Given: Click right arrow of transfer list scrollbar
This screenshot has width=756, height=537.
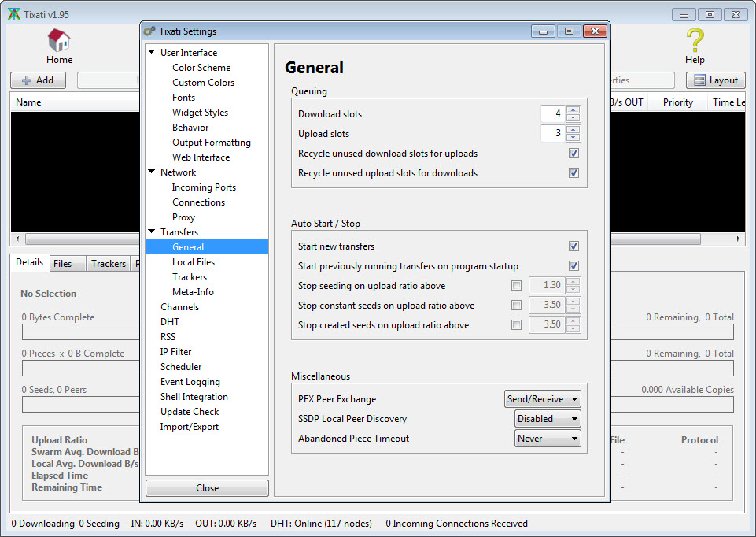Looking at the screenshot, I should [x=738, y=239].
